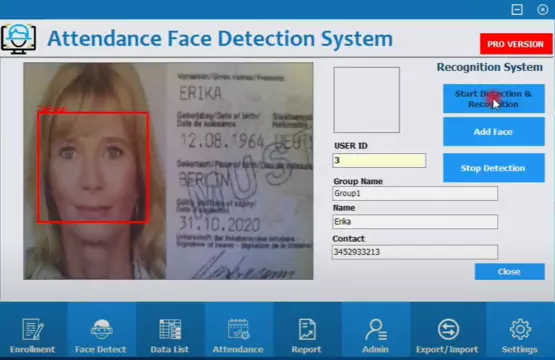Minimize the application window
555x360 pixels.
(517, 10)
